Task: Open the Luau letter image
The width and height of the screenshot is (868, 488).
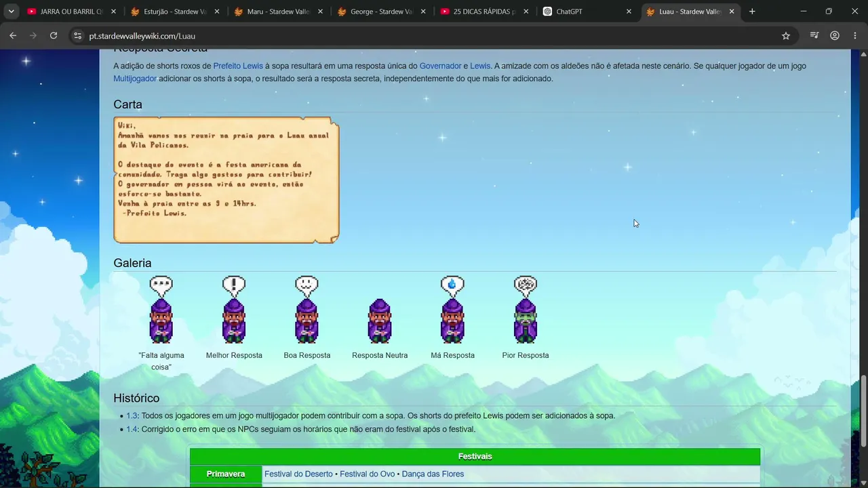Action: pyautogui.click(x=226, y=180)
